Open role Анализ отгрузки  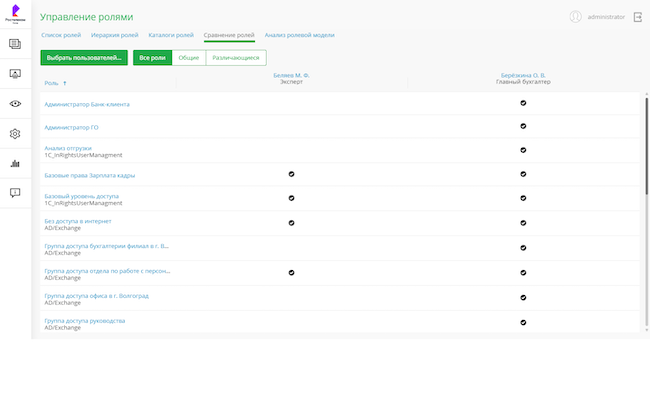point(68,148)
